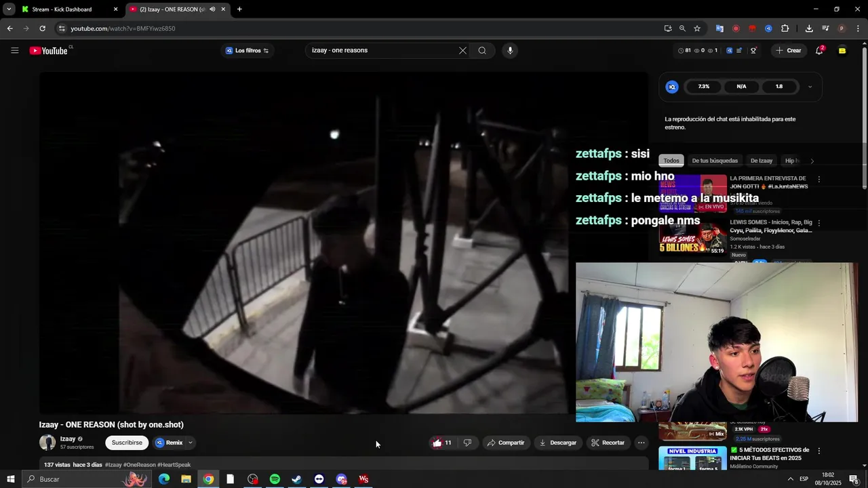868x488 pixels.
Task: Go back in browser history
Action: coord(9,28)
